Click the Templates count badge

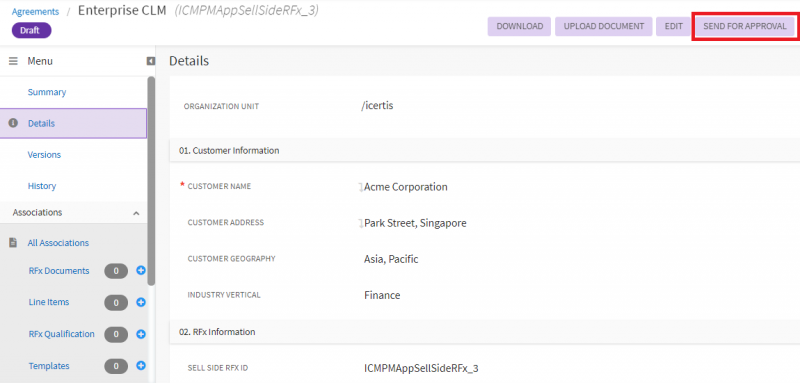(116, 366)
